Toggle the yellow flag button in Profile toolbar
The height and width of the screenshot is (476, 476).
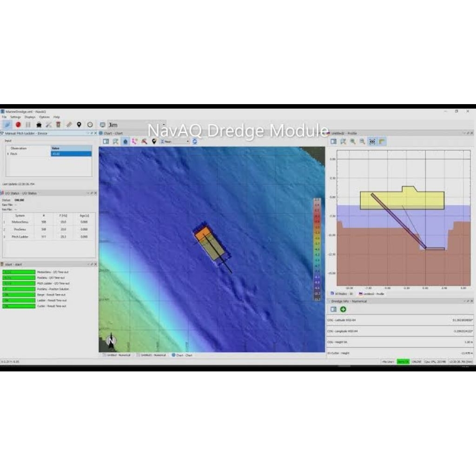coord(382,141)
